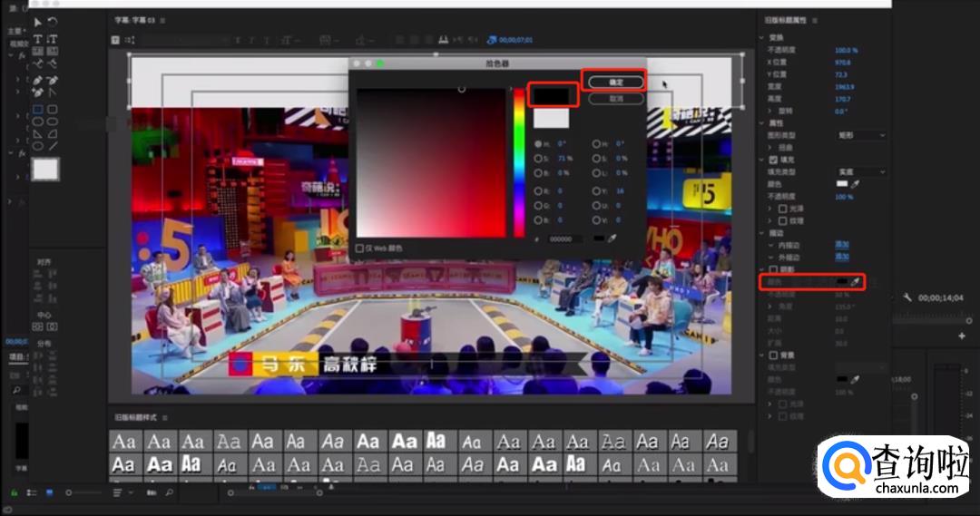
Task: Collapse the strokes section
Action: (762, 233)
